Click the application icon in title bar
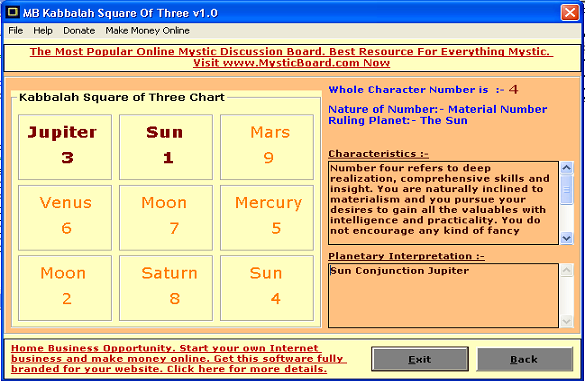Image resolution: width=585 pixels, height=381 pixels. pyautogui.click(x=13, y=12)
